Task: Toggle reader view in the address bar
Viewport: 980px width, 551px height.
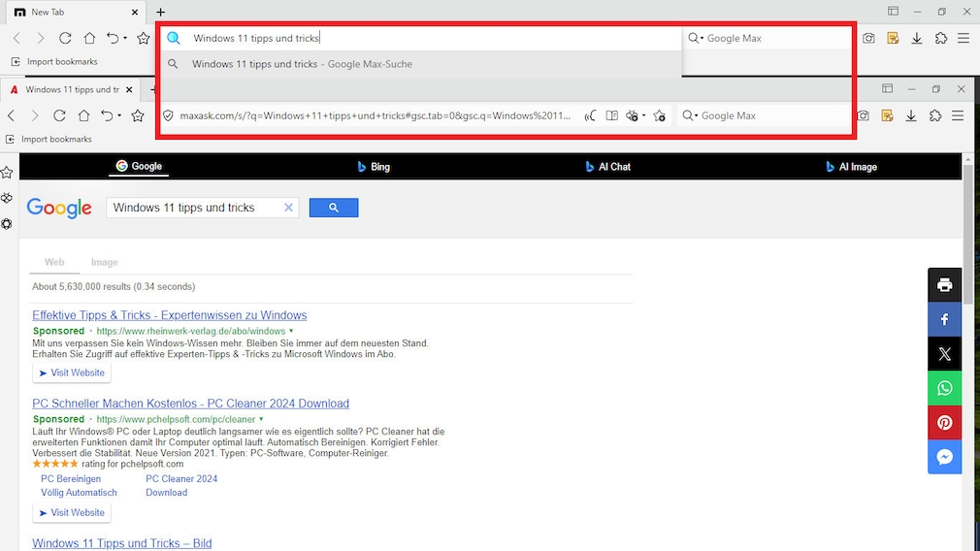Action: click(x=611, y=116)
